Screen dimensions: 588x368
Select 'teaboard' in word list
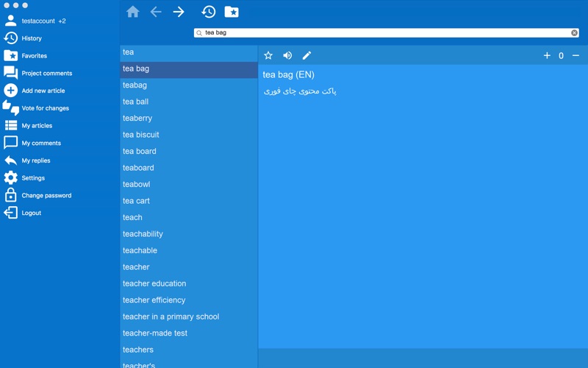[189, 168]
